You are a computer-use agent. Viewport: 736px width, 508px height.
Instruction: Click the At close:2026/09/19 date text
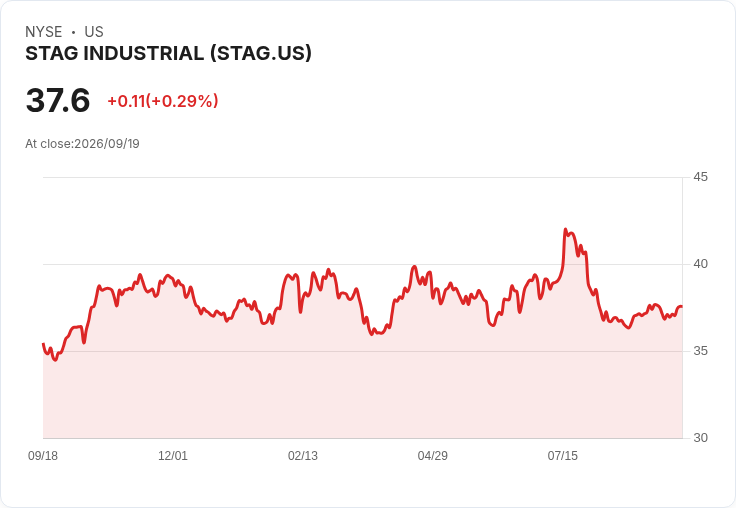[x=82, y=144]
